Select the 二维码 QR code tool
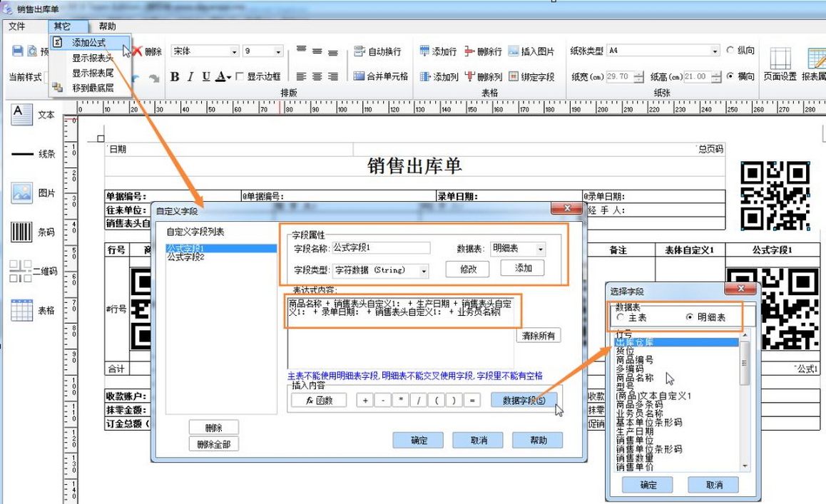This screenshot has width=826, height=504. tap(21, 271)
